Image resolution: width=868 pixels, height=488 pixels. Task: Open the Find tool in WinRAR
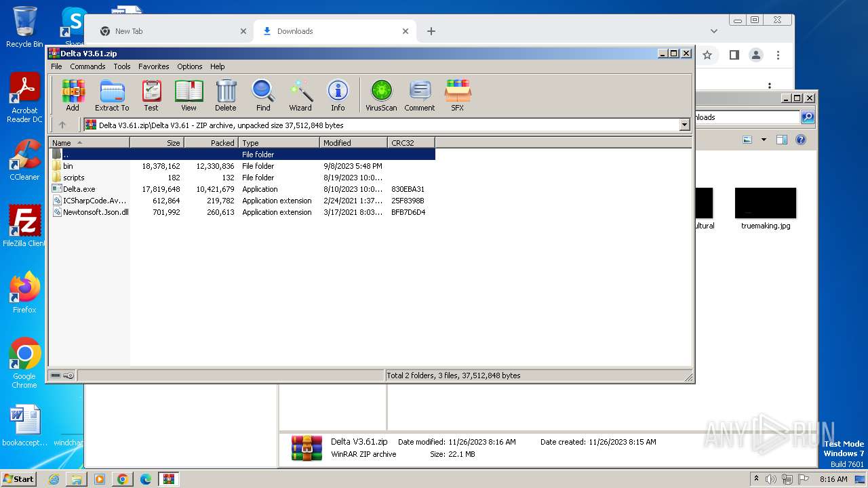(263, 95)
